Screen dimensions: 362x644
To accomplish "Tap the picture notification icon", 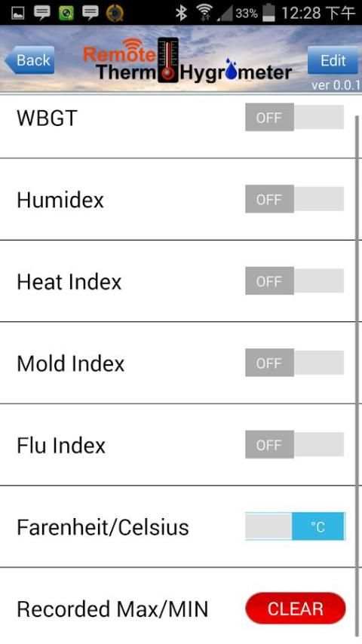I will tap(17, 13).
